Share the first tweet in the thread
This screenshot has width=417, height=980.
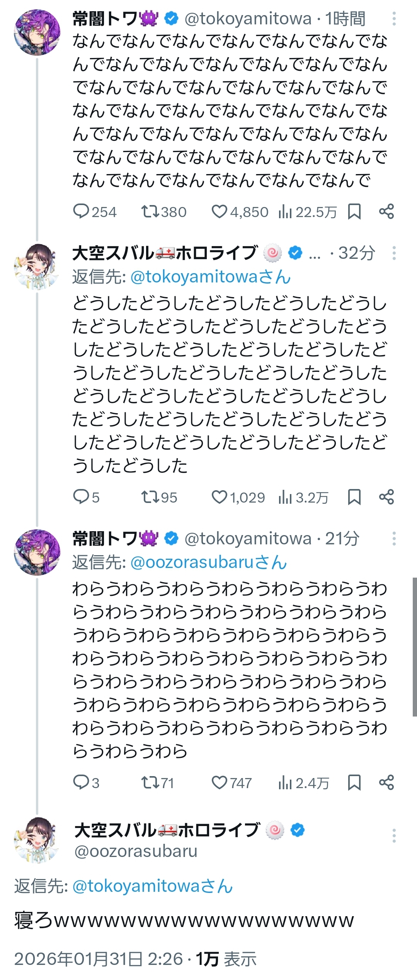(386, 212)
